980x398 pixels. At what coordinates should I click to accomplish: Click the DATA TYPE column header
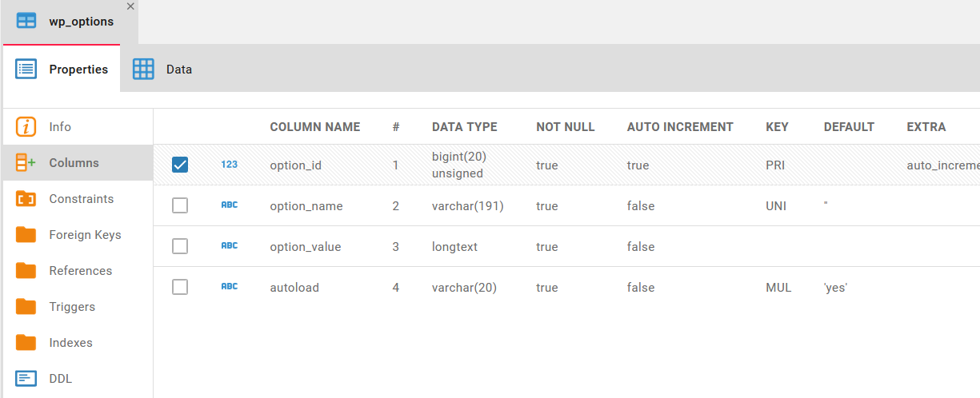coord(465,127)
